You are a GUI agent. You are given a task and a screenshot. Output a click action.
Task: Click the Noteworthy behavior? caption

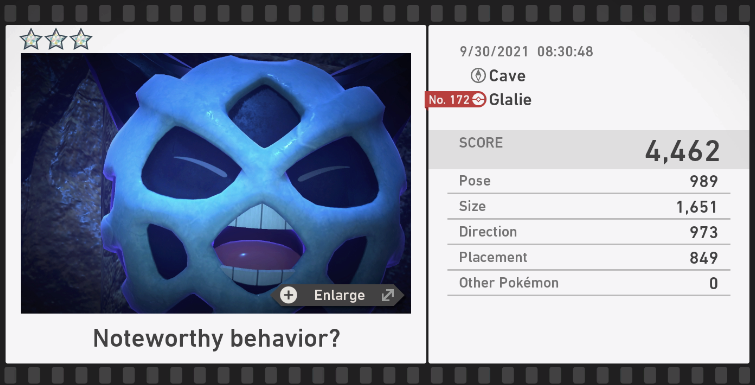pos(216,338)
